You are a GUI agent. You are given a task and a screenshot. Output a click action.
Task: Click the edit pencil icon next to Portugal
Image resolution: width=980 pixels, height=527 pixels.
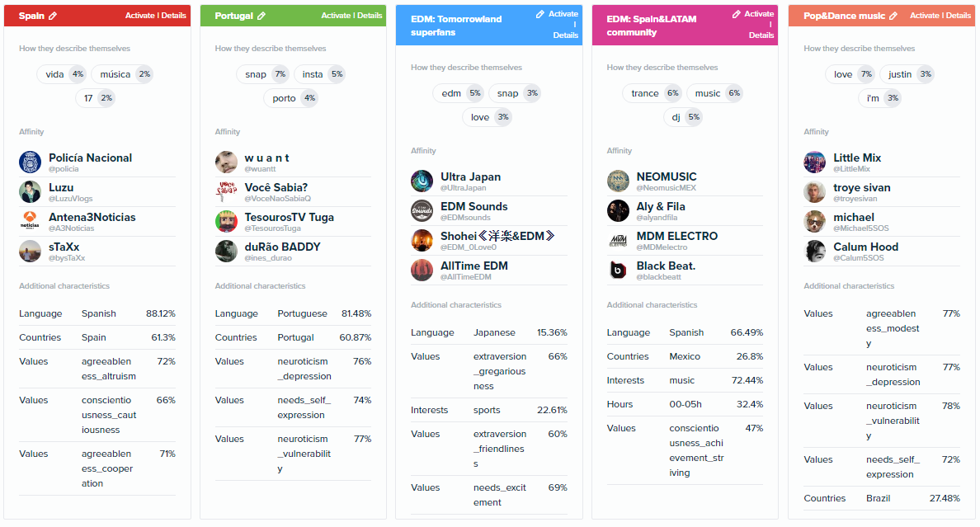click(x=261, y=16)
